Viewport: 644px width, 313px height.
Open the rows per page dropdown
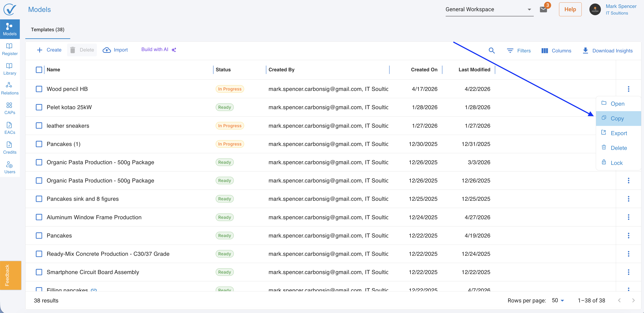tap(558, 300)
